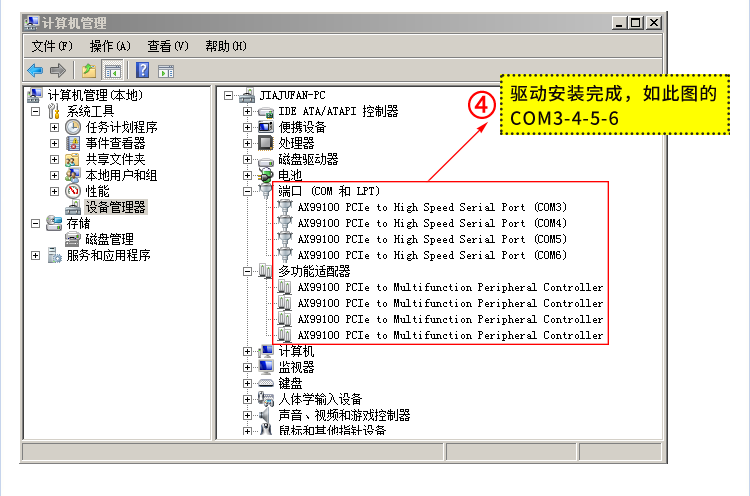This screenshot has width=750, height=496.
Task: Expand the 便携设备 node
Action: coord(247,128)
